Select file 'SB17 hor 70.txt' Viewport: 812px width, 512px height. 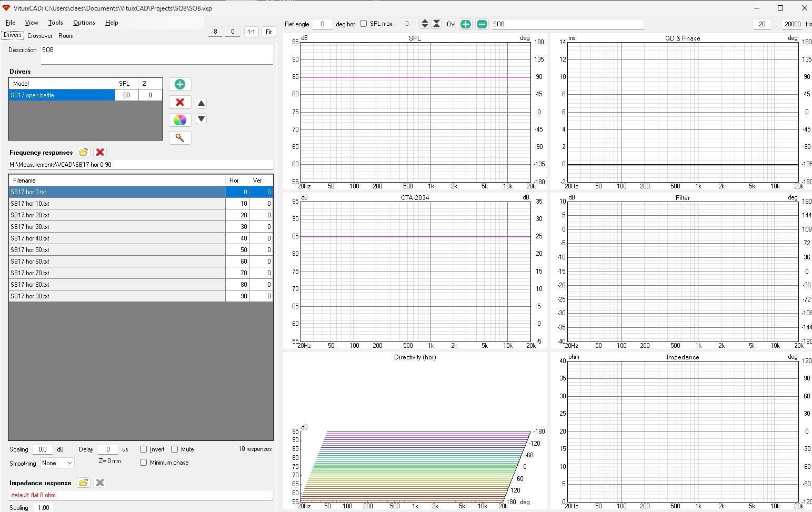pos(117,273)
